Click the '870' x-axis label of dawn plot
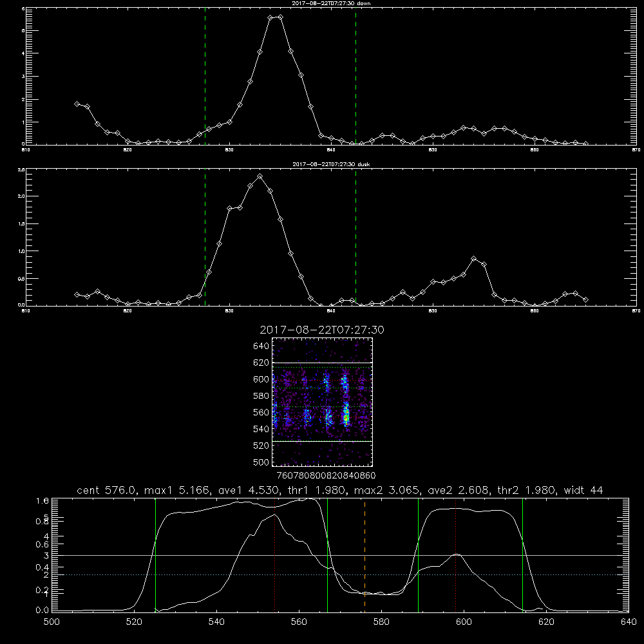Viewport: 644px width, 644px height. [636, 150]
